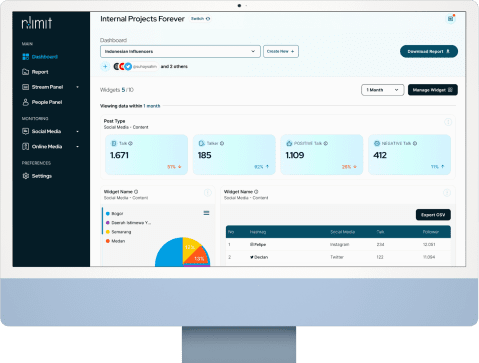479x363 pixels.
Task: Open the Indonesian Influencers dashboard dropdown
Action: pos(180,51)
